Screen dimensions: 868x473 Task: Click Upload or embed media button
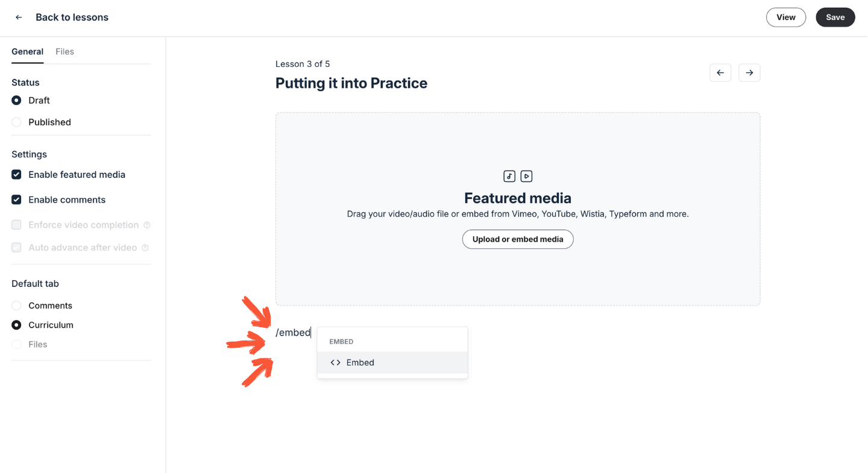tap(518, 239)
